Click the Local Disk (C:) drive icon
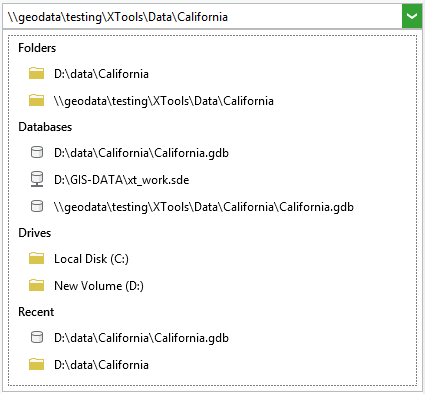This screenshot has height=394, width=425. coord(36,258)
